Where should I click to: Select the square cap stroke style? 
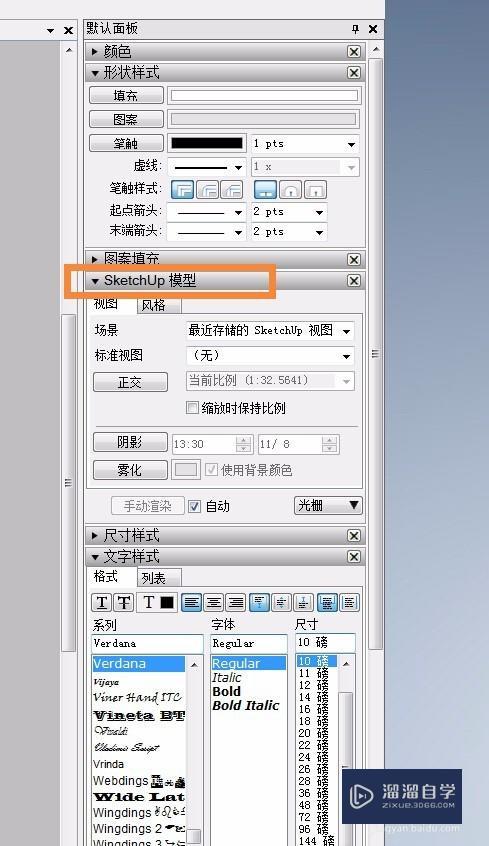(315, 189)
